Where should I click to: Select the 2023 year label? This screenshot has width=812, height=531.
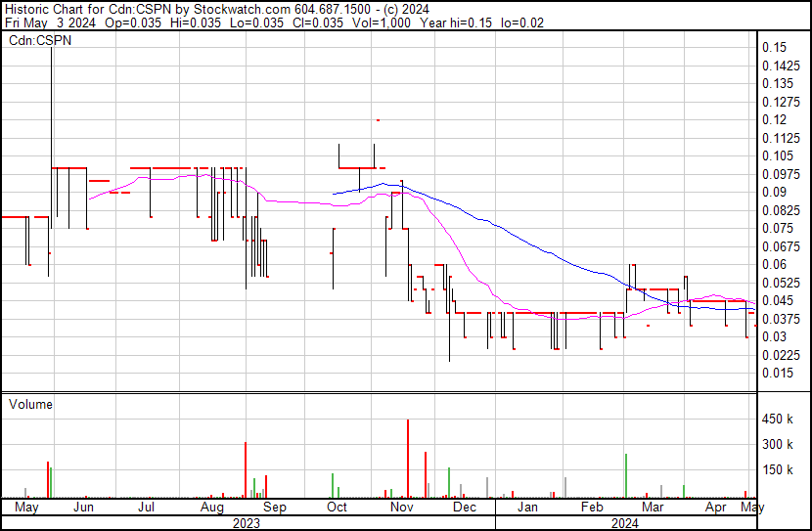[x=247, y=522]
